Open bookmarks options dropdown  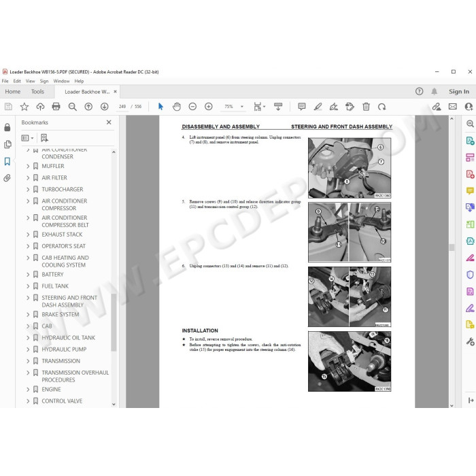[x=27, y=138]
